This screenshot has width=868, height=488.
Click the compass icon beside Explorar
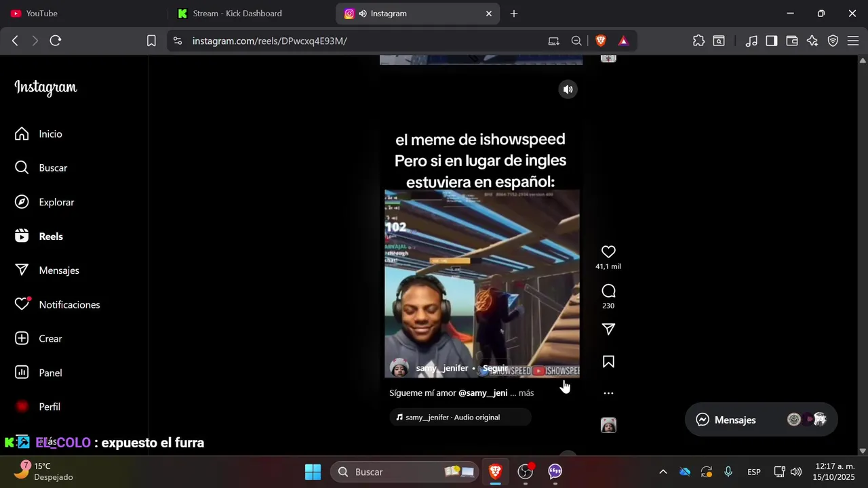(22, 202)
